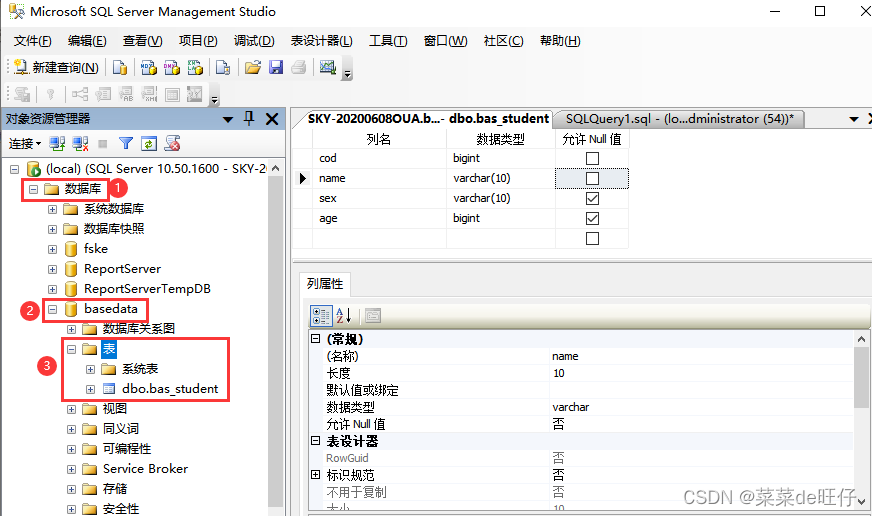Open the Activity Monitor icon
This screenshot has height=516, width=872.
point(328,68)
